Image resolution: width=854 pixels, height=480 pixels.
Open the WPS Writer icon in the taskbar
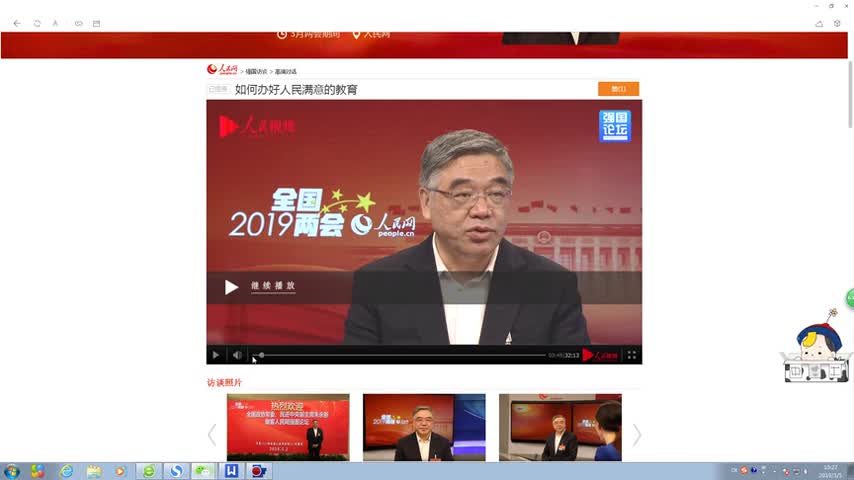[x=231, y=471]
